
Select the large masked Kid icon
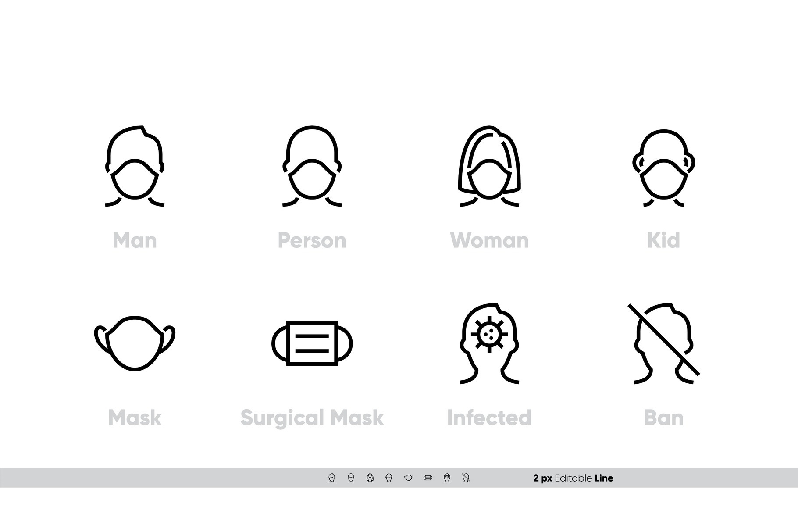click(663, 168)
